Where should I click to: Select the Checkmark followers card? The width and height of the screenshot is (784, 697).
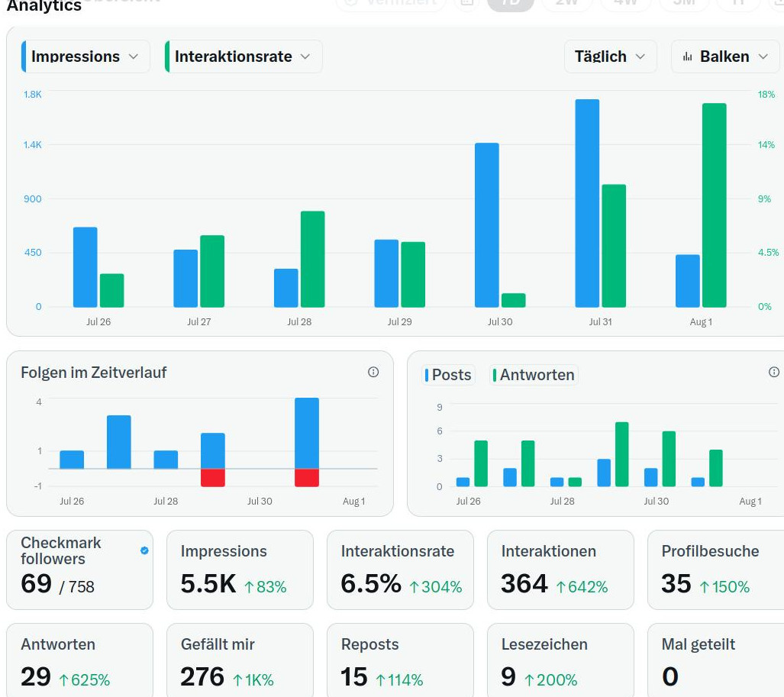click(79, 570)
